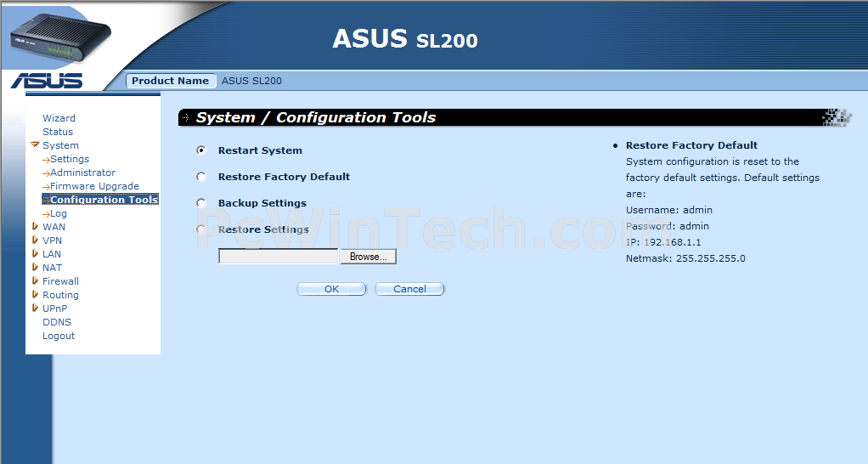Open the Administrator page
Screen dimensions: 868x464
point(83,173)
